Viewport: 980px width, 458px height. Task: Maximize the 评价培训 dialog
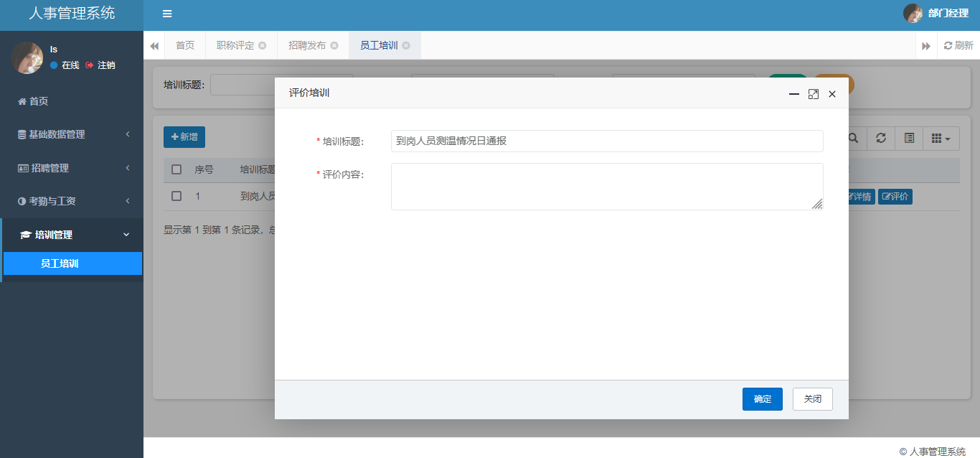tap(813, 94)
